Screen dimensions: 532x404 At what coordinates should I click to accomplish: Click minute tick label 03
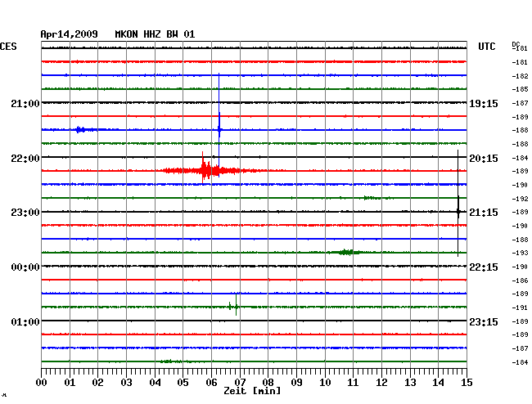click(x=126, y=383)
